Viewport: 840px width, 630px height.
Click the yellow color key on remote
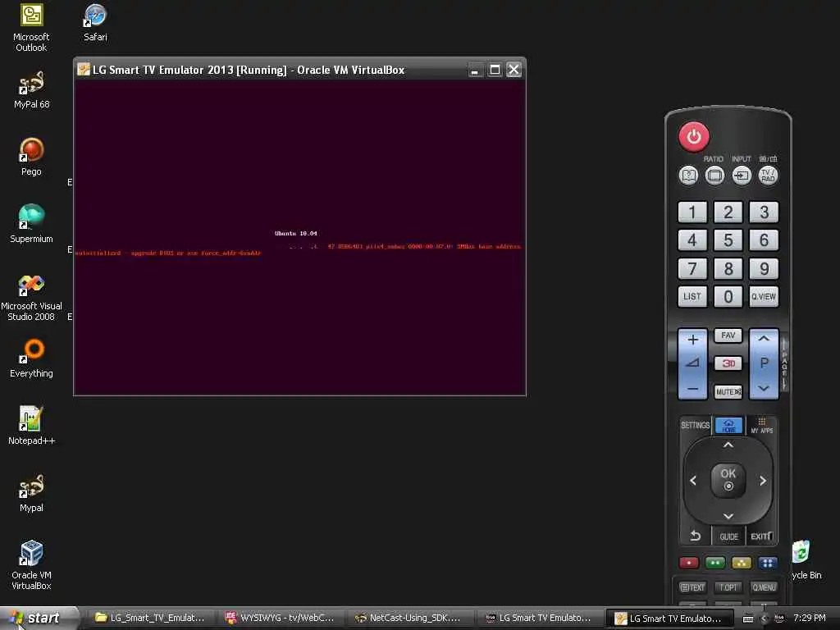click(742, 563)
